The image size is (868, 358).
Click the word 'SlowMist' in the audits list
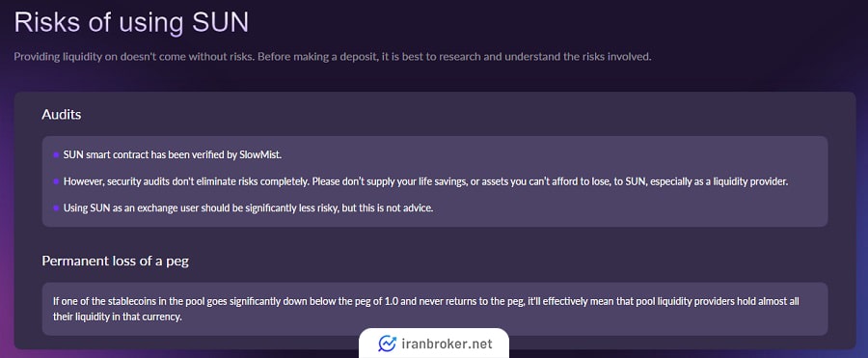click(x=261, y=155)
